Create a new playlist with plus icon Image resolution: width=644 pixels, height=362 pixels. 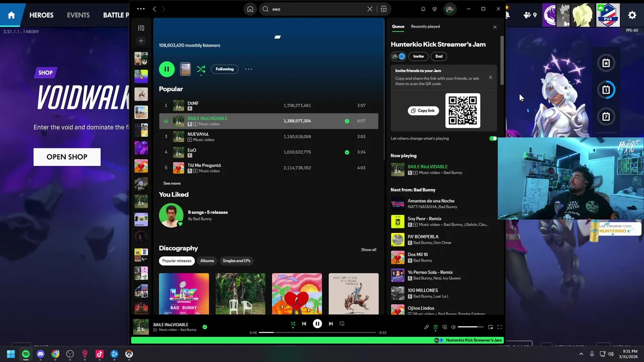(x=141, y=41)
